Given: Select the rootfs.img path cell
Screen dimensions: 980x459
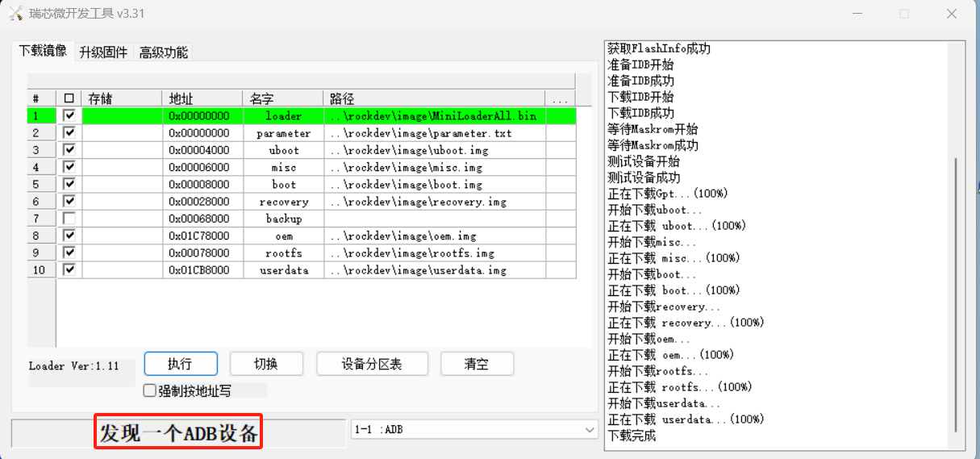Looking at the screenshot, I should [x=434, y=253].
